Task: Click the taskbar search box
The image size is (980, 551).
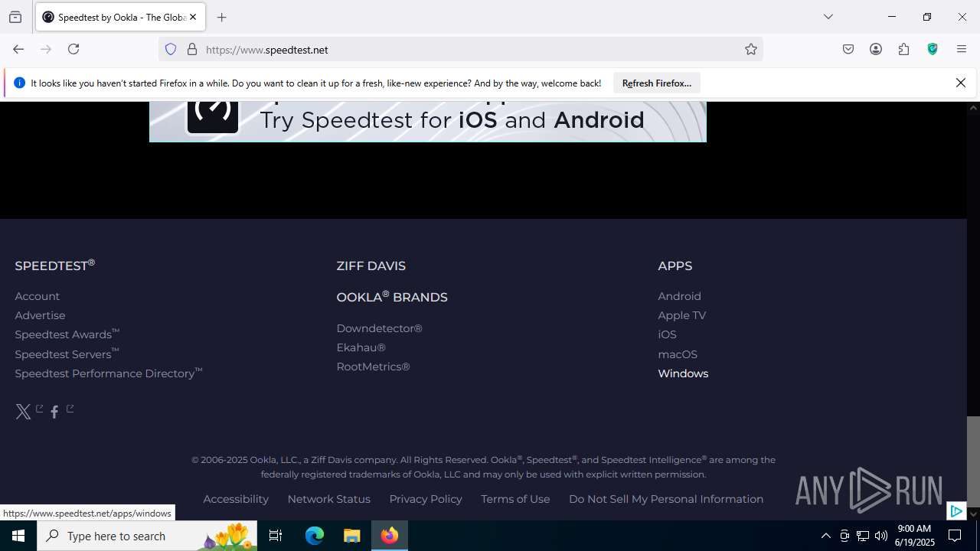Action: click(147, 536)
